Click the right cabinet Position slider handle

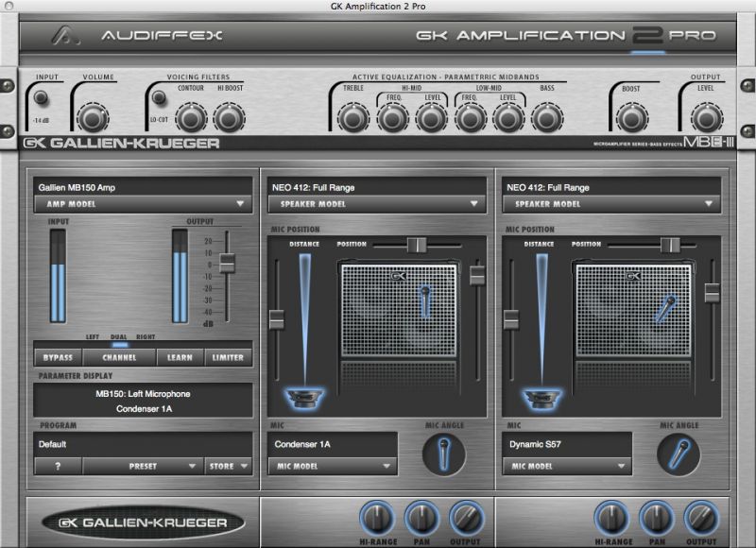click(x=670, y=245)
